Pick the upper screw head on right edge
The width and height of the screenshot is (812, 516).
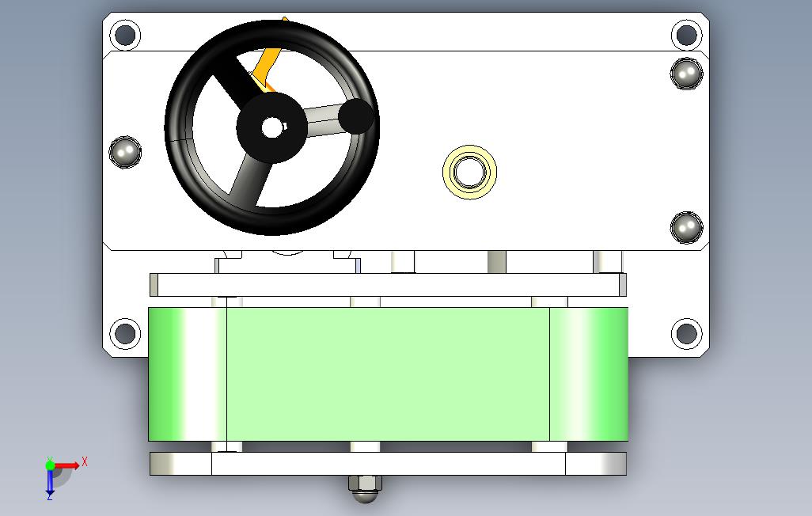pyautogui.click(x=687, y=74)
